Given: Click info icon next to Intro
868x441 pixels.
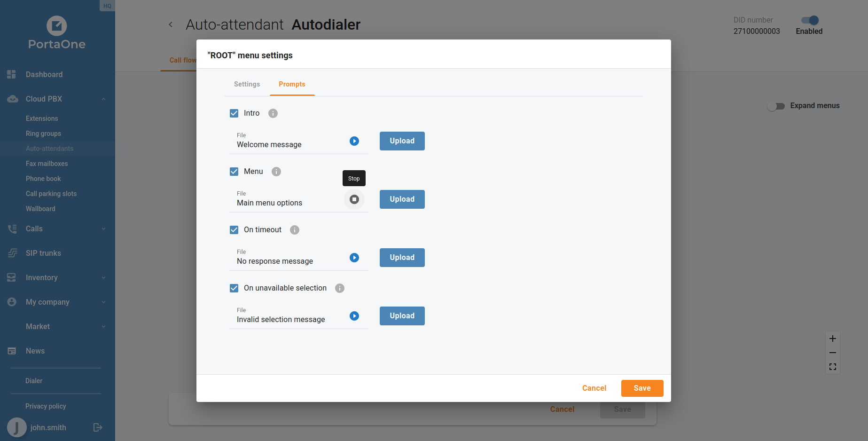Looking at the screenshot, I should 273,113.
